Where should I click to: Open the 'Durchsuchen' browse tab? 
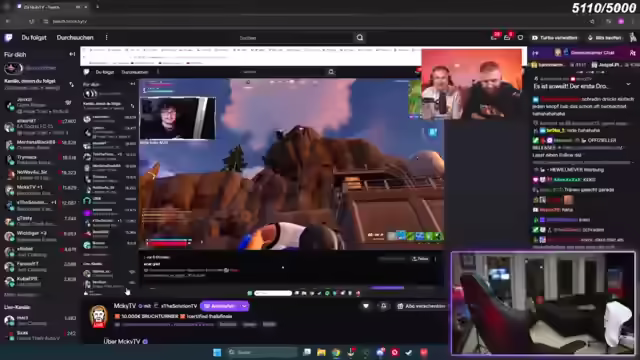[x=75, y=38]
